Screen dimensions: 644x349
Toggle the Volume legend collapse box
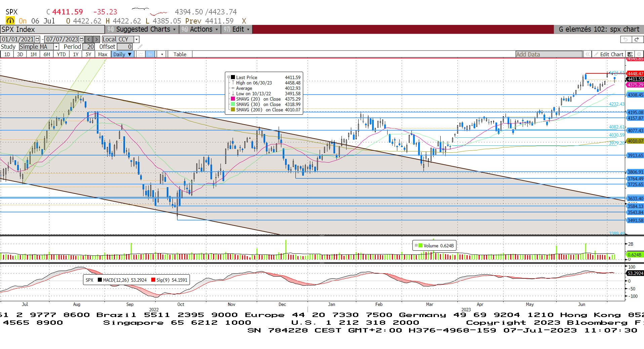tap(416, 246)
